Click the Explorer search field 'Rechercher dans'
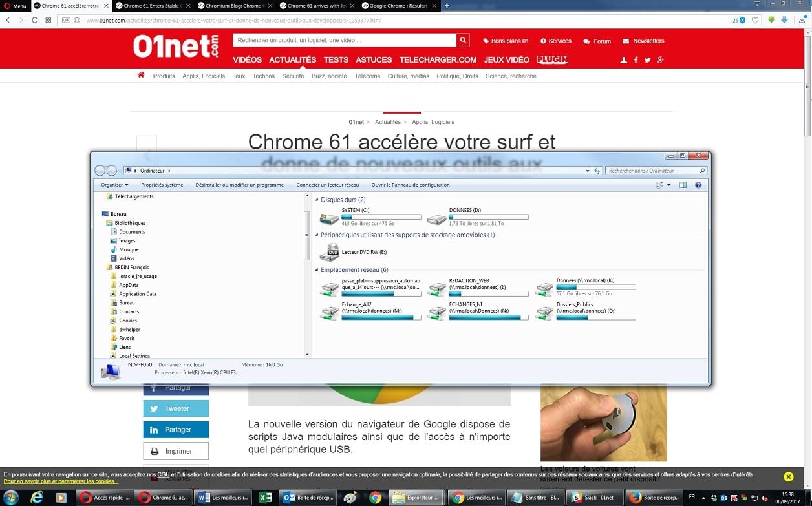 pyautogui.click(x=656, y=171)
